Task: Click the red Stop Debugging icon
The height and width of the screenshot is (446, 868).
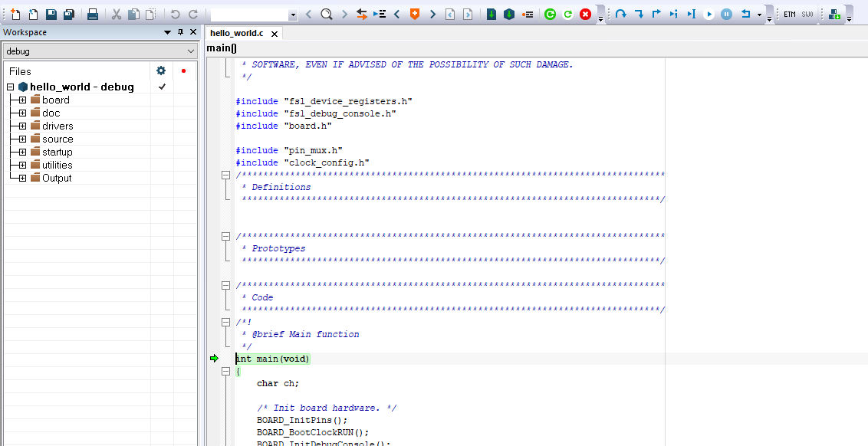Action: 585,15
